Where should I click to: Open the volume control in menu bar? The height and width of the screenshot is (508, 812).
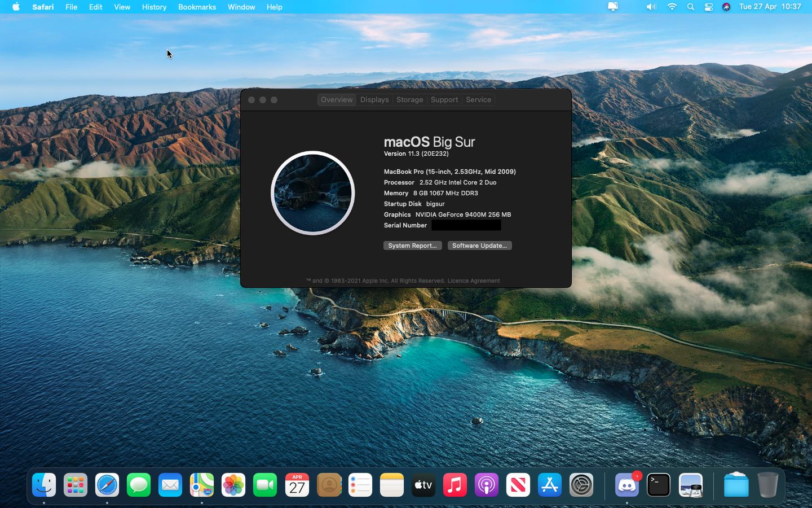[x=651, y=7]
